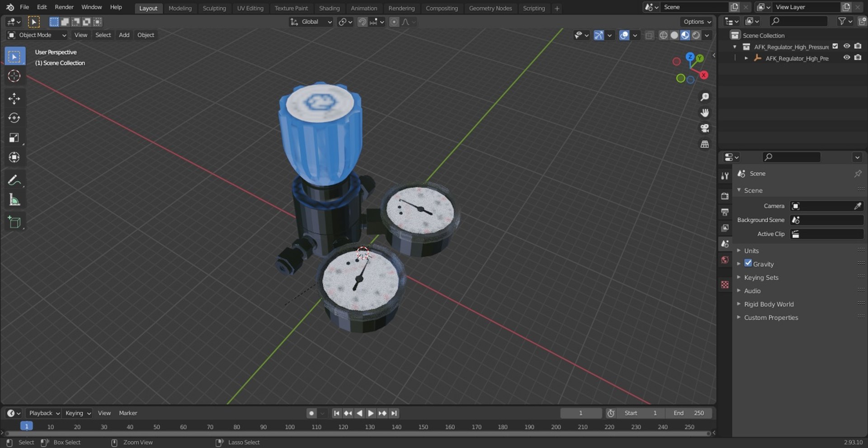
Task: Hide AFK_Regulator_High_Pressure collection in viewport
Action: click(846, 47)
